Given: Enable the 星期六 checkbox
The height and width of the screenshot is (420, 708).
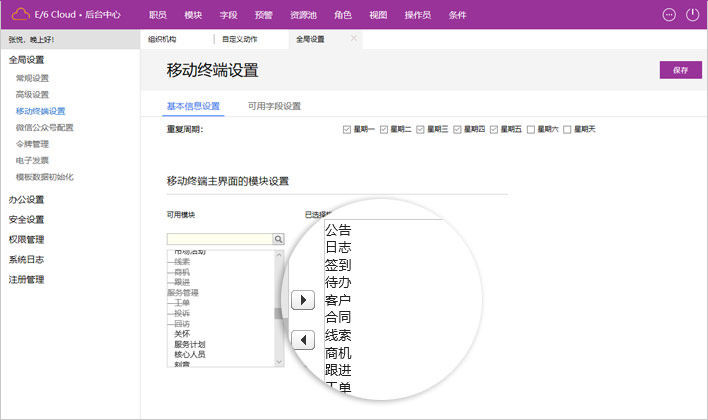Looking at the screenshot, I should tap(531, 129).
